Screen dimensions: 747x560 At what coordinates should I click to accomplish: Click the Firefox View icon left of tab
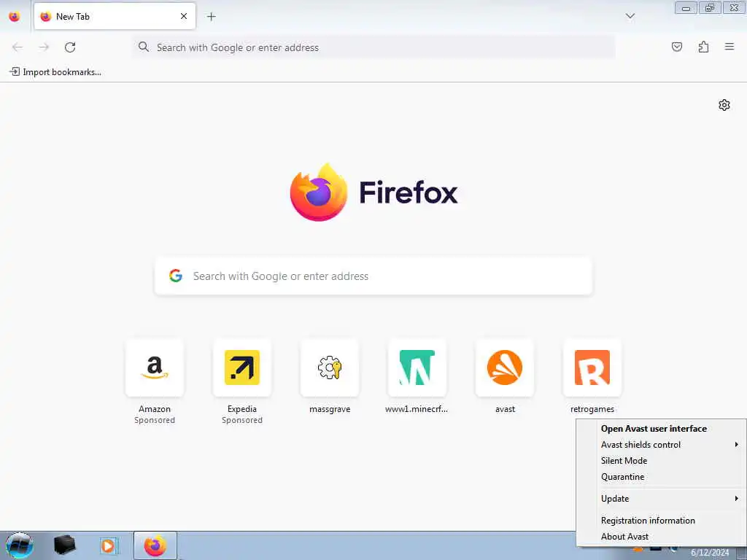tap(15, 17)
